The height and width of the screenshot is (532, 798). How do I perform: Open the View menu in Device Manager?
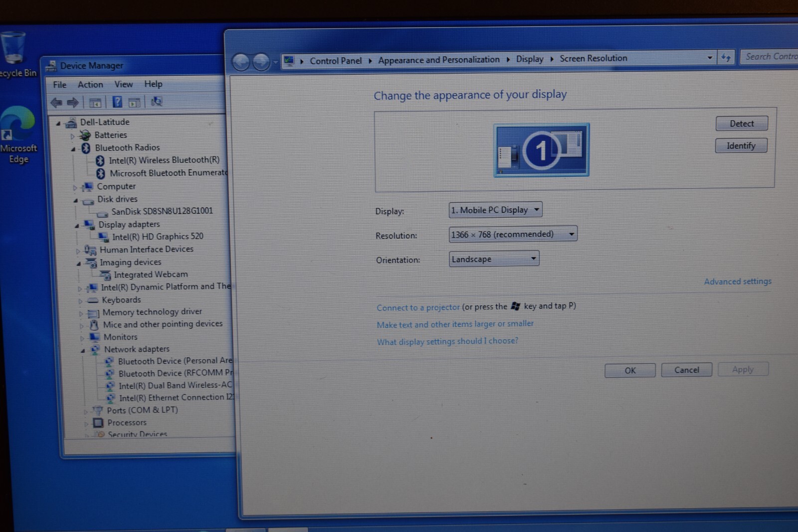click(124, 84)
